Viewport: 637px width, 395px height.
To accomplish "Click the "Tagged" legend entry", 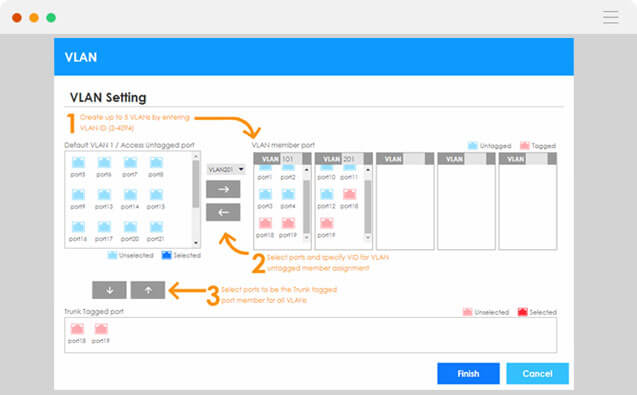I will pyautogui.click(x=538, y=145).
